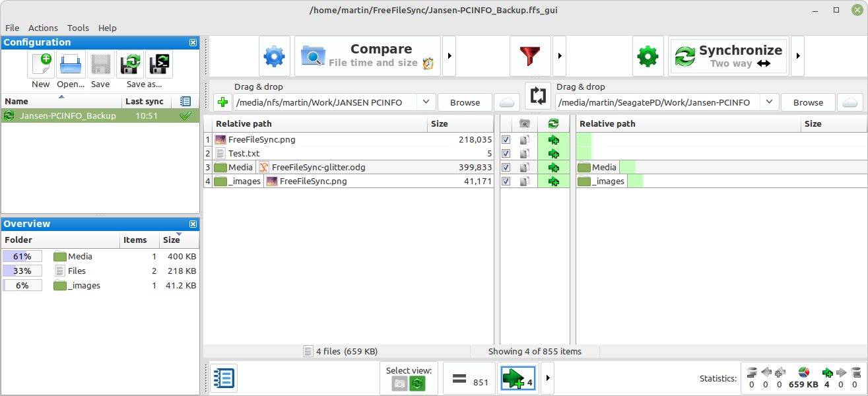Open the Help menu

pos(108,28)
